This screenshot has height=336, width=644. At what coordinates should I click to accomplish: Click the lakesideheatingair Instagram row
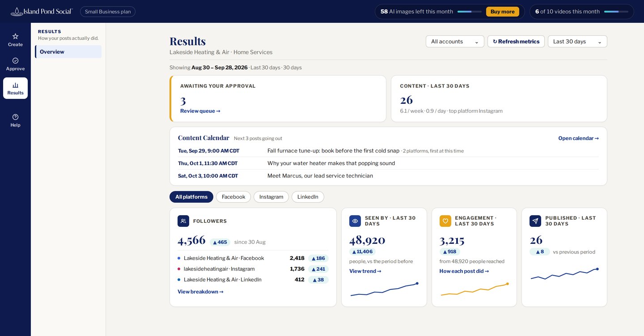253,269
